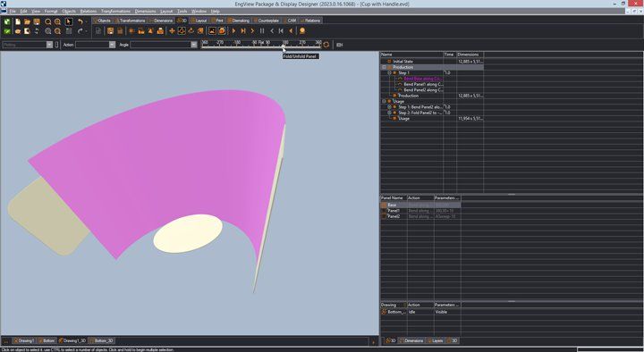The width and height of the screenshot is (644, 352).
Task: Click the fold angle slider track
Action: [261, 46]
